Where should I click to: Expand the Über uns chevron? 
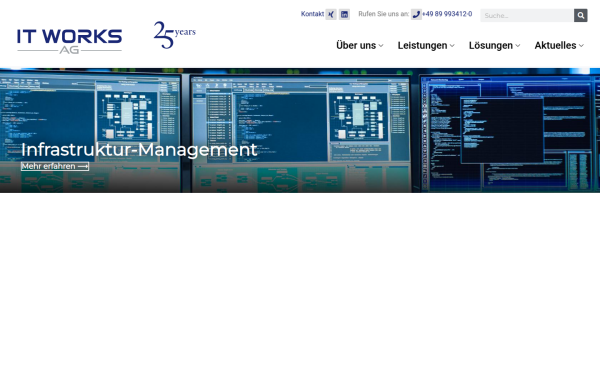pyautogui.click(x=381, y=46)
